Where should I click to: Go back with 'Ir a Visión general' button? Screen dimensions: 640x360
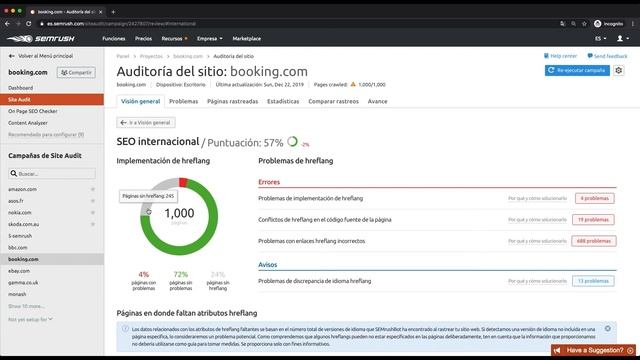146,122
